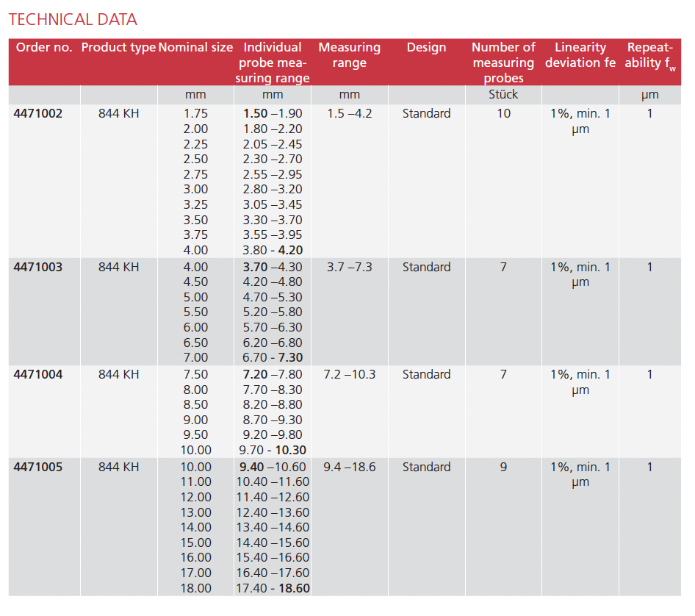Click the Linearity deviation fe header
Image resolution: width=695 pixels, height=616 pixels.
pos(580,55)
